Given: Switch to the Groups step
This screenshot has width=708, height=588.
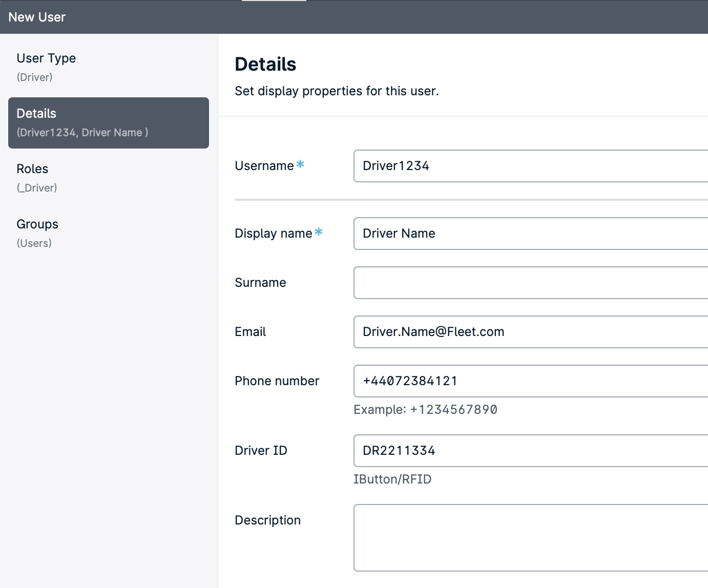Looking at the screenshot, I should pos(37,233).
